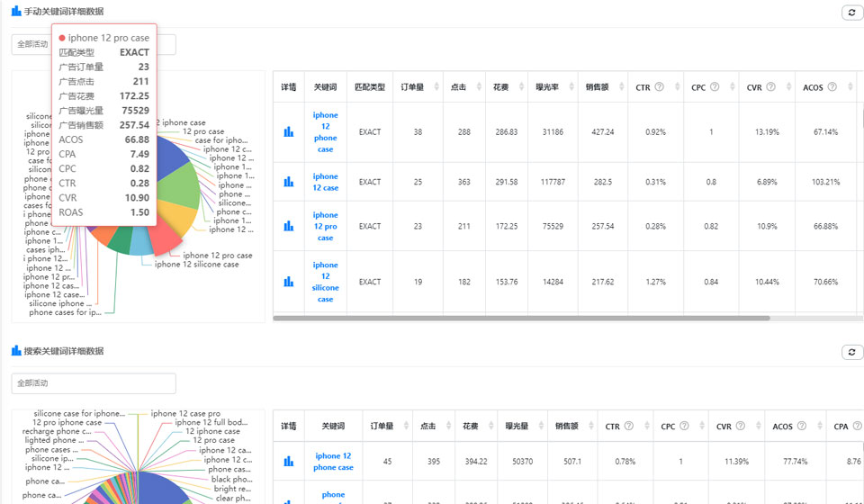This screenshot has height=504, width=864.
Task: Open chart details for iphone 12 phone case EXACT row
Action: coord(288,131)
